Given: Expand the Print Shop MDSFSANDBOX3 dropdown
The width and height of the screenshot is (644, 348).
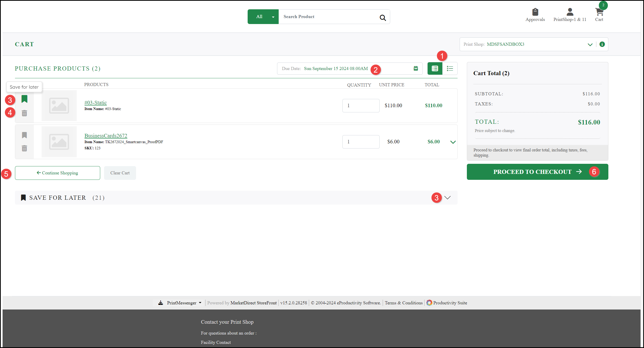Looking at the screenshot, I should [x=590, y=44].
